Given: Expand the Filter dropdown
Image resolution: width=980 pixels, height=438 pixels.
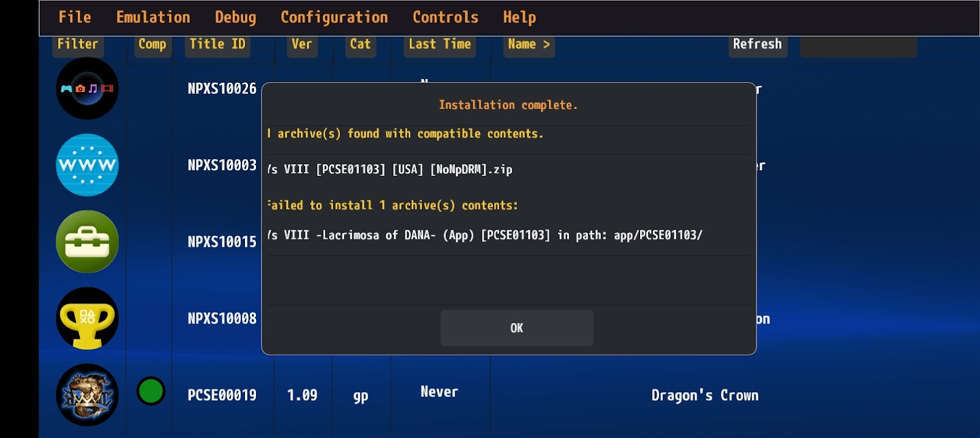Looking at the screenshot, I should [78, 45].
